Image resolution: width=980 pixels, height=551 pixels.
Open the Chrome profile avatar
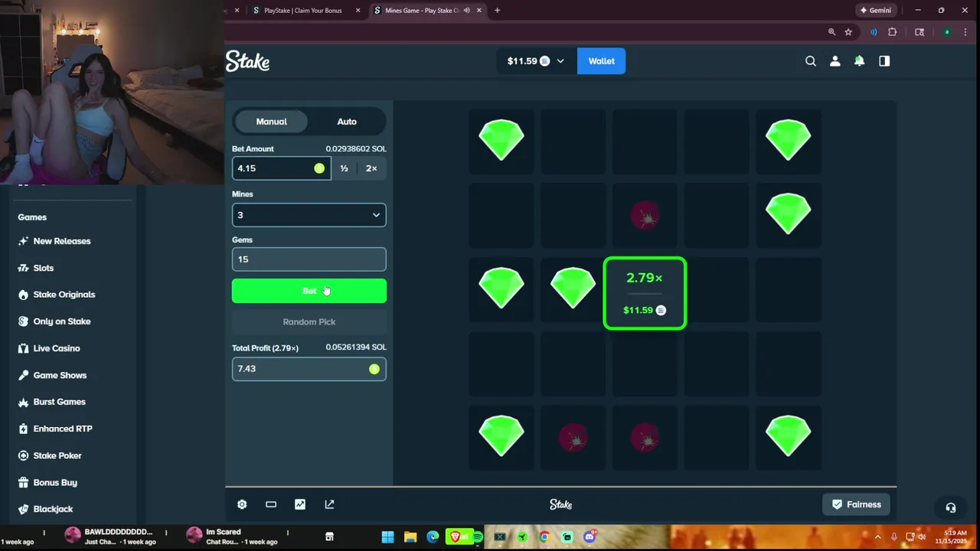click(x=947, y=32)
